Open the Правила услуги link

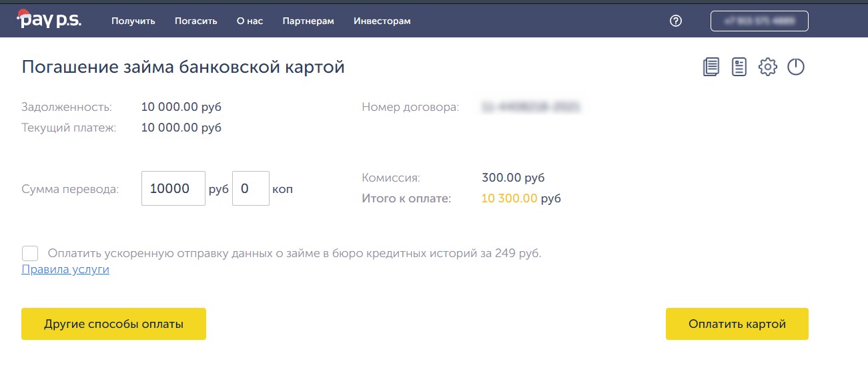[x=65, y=270]
